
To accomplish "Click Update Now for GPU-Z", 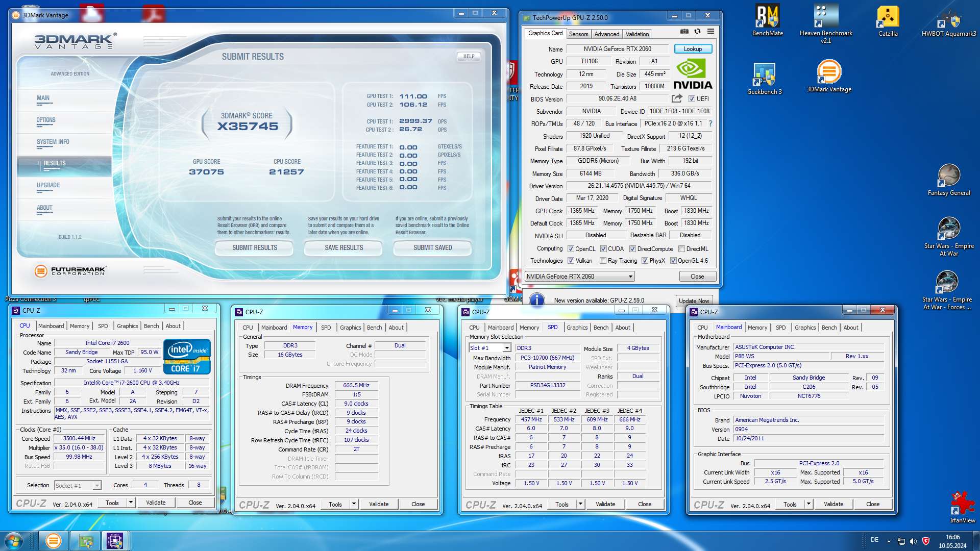I will click(694, 301).
